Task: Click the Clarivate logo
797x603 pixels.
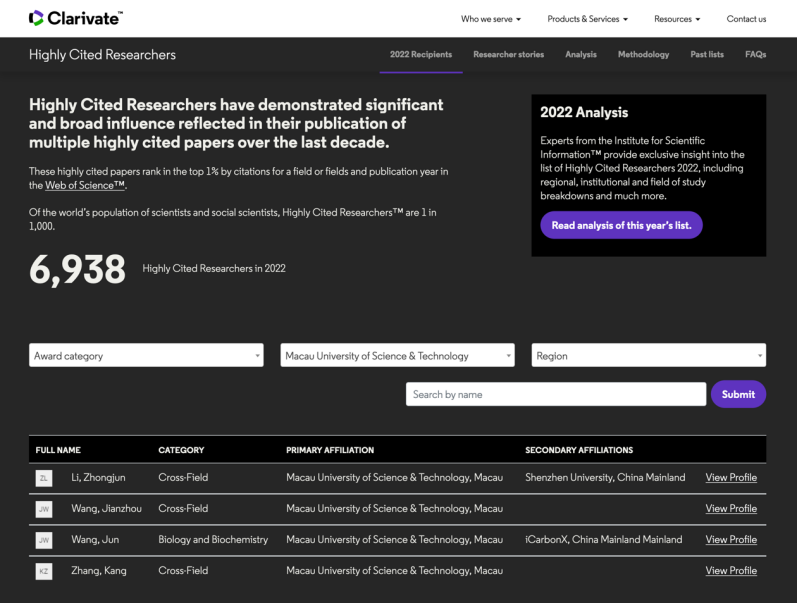Action: click(76, 18)
